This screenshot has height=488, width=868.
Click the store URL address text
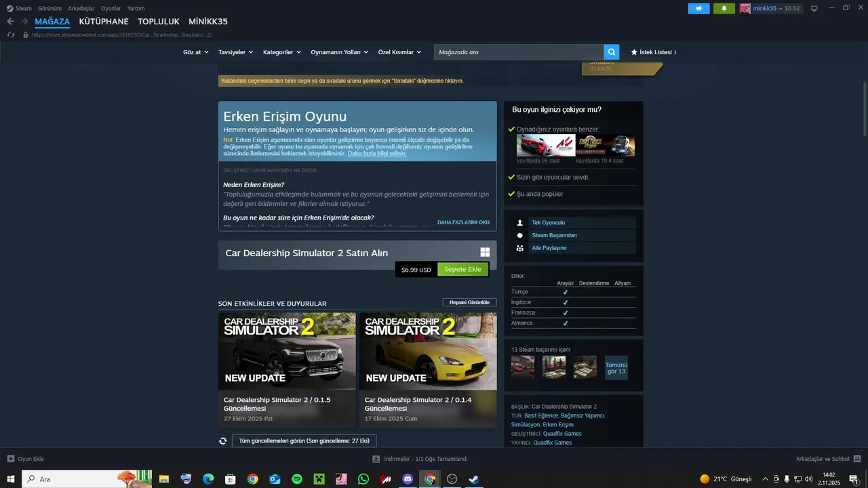(x=121, y=35)
